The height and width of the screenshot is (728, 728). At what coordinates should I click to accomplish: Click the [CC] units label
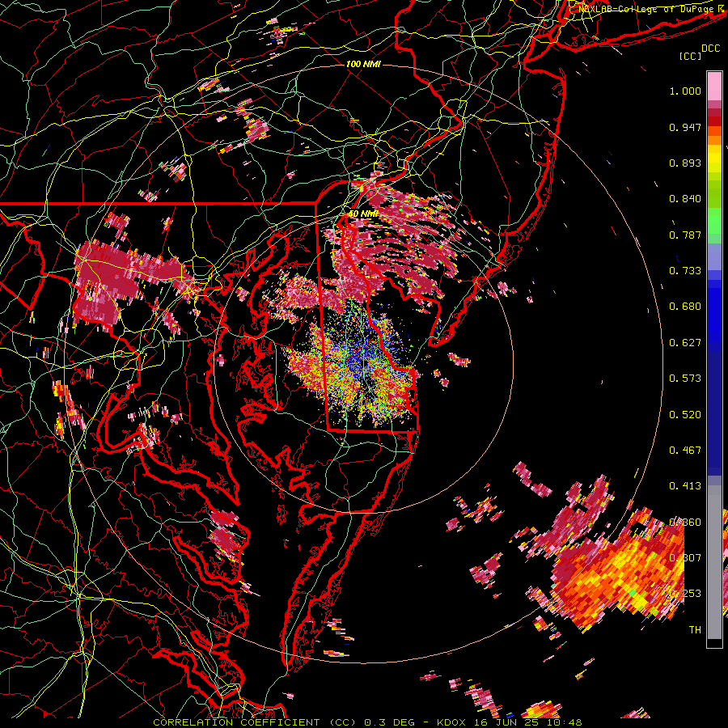point(691,56)
